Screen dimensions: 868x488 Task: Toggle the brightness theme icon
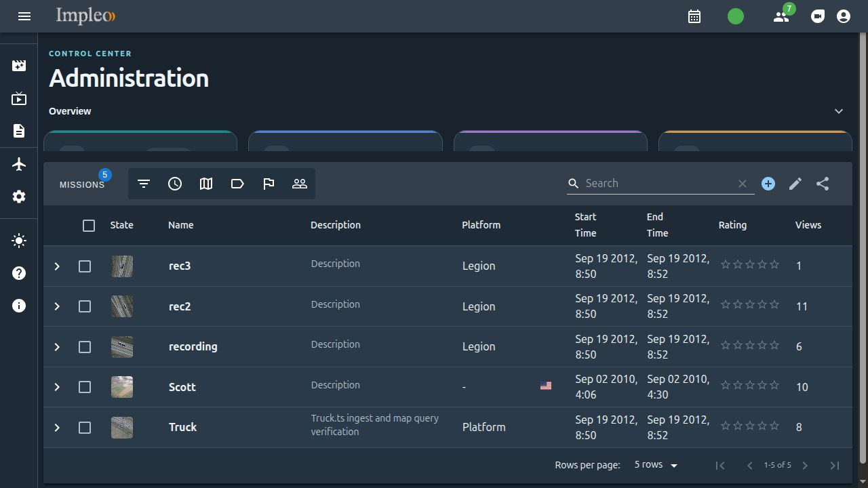coord(19,241)
